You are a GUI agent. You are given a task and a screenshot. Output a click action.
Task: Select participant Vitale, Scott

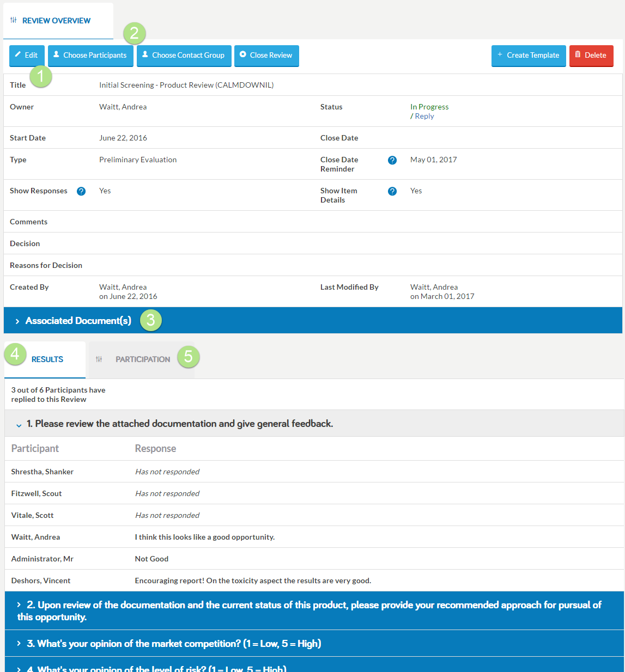[33, 515]
